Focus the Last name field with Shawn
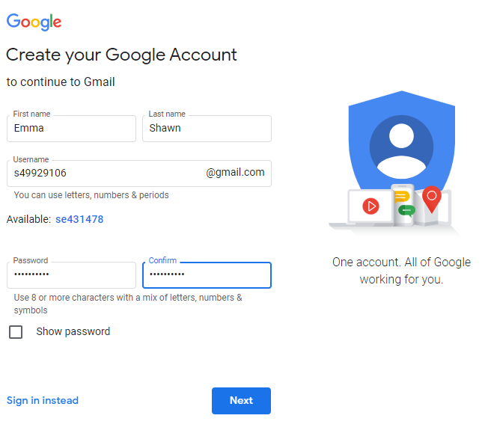 point(207,129)
